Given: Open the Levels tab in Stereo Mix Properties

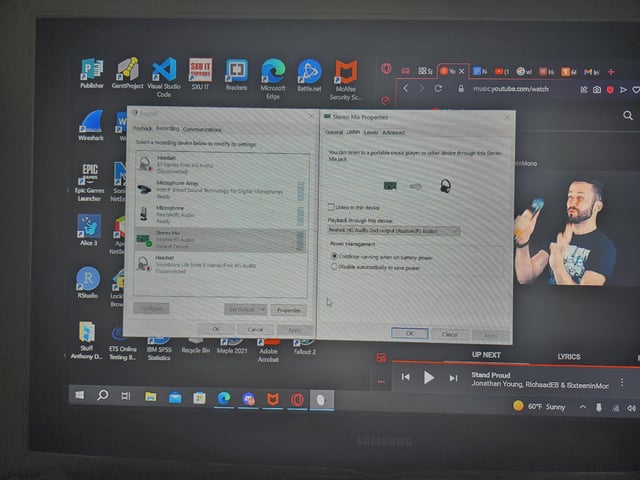Looking at the screenshot, I should coord(371,132).
